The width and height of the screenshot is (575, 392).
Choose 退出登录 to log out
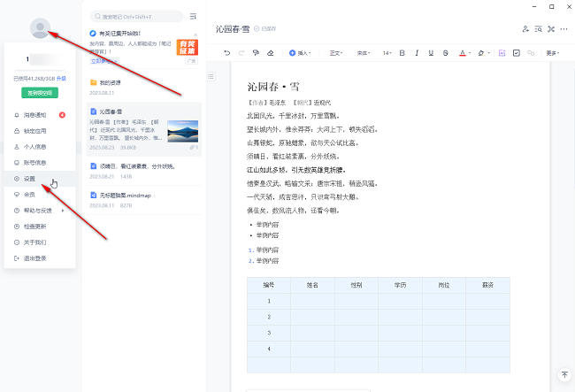click(x=40, y=258)
